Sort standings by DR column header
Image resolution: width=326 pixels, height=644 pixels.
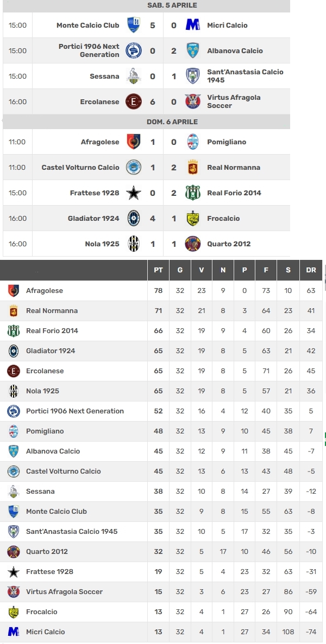[311, 270]
